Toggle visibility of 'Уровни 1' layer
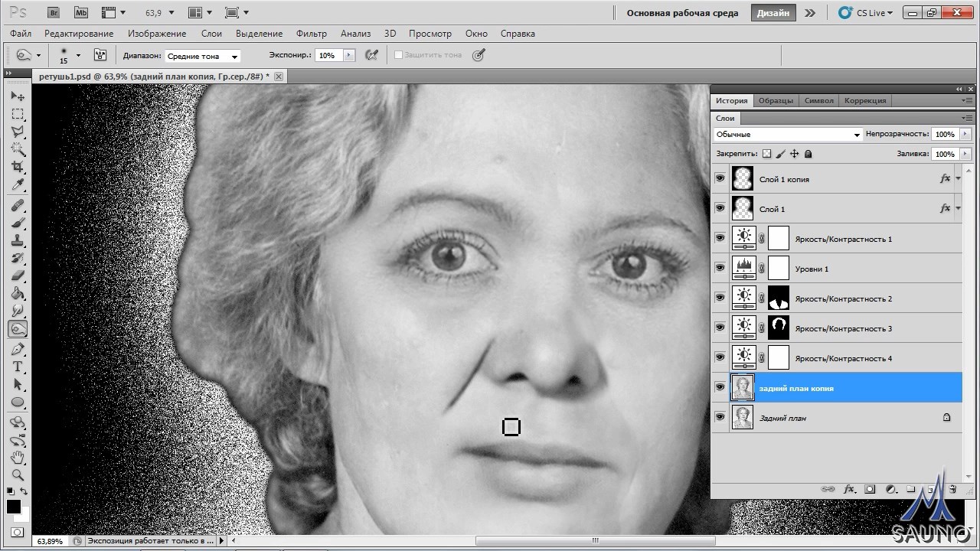980x551 pixels. coord(720,269)
